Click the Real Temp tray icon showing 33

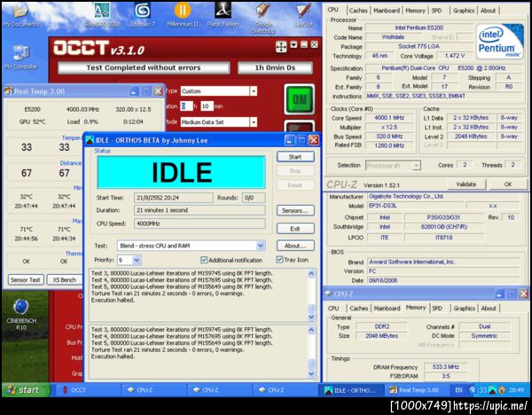pyautogui.click(x=483, y=390)
